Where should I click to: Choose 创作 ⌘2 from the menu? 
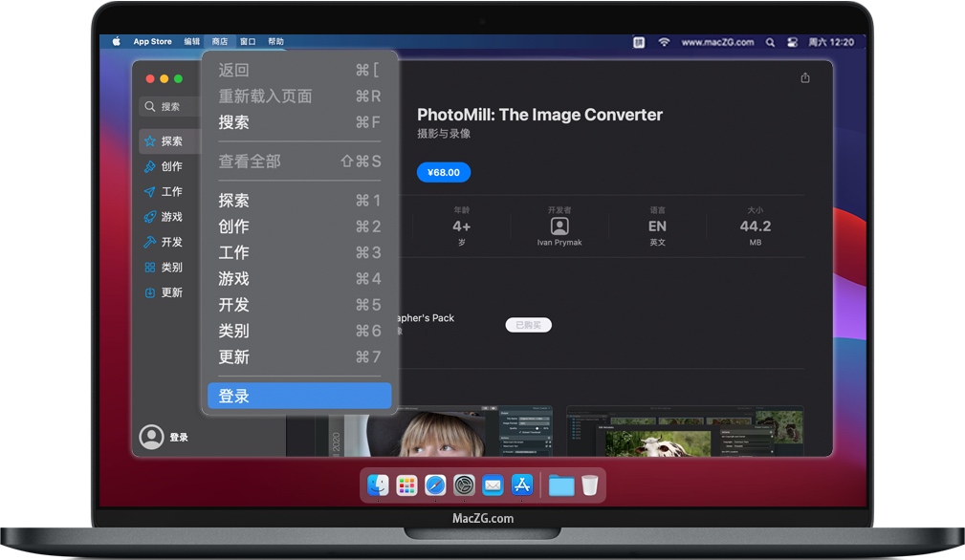[299, 226]
